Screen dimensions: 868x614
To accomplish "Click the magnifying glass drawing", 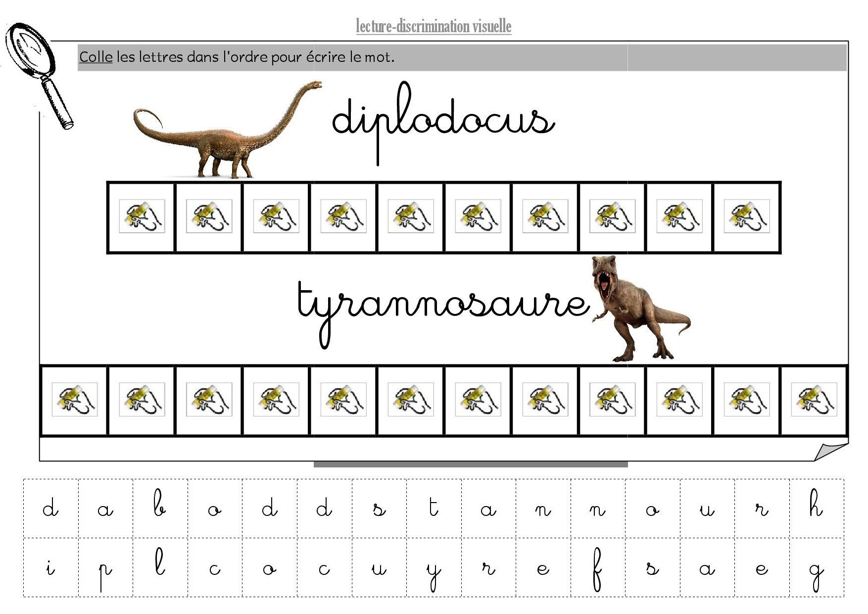I will pos(39,77).
